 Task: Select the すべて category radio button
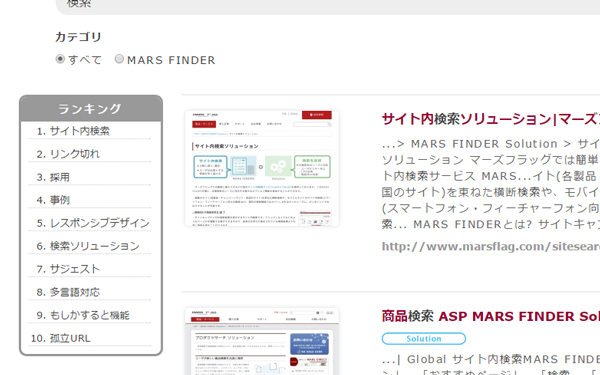click(x=60, y=59)
